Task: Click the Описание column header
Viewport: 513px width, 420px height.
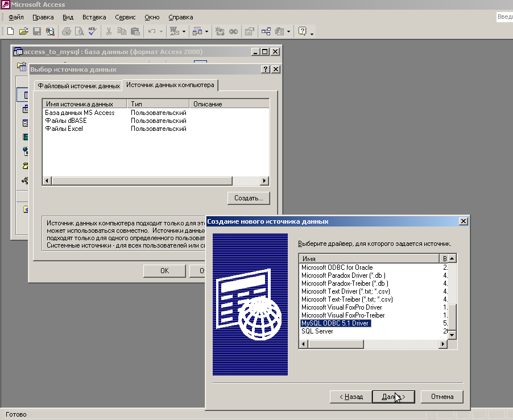Action: tap(229, 104)
